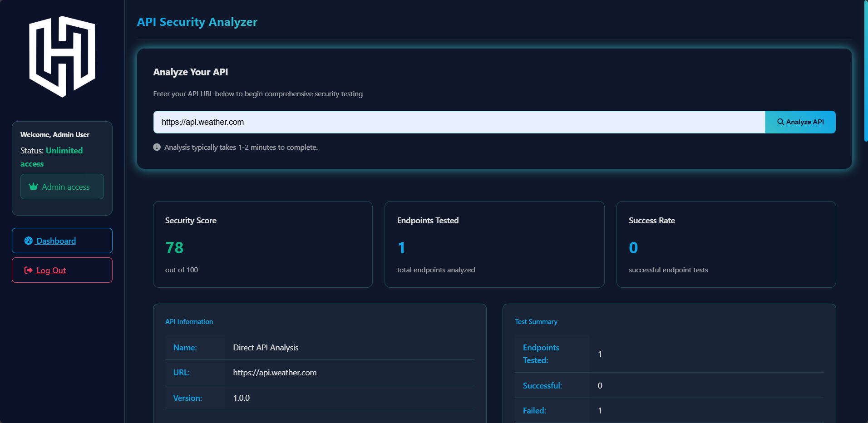Open the Dashboard link
The width and height of the screenshot is (868, 423).
click(62, 241)
